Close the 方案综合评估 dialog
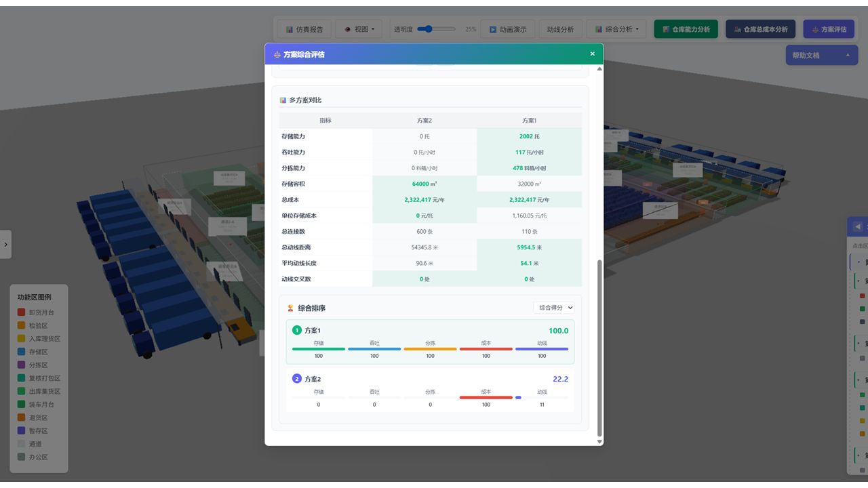The height and width of the screenshot is (488, 868). tap(592, 54)
